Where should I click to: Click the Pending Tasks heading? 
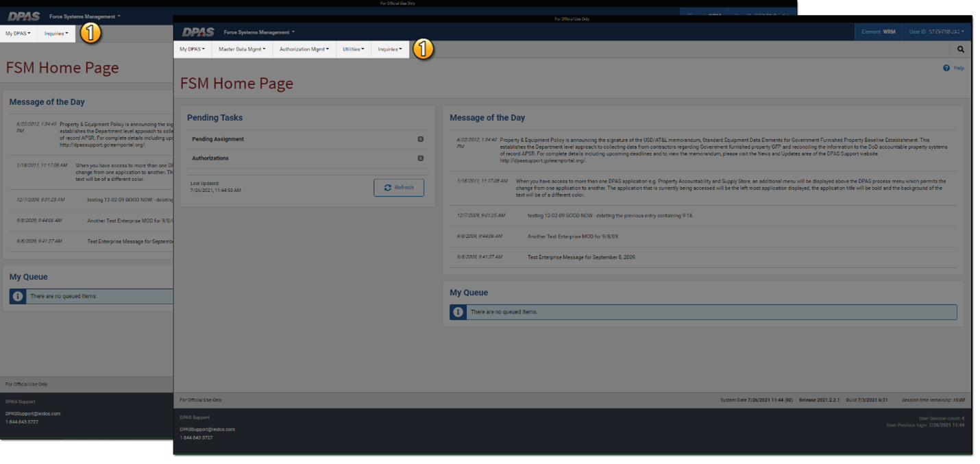[215, 118]
